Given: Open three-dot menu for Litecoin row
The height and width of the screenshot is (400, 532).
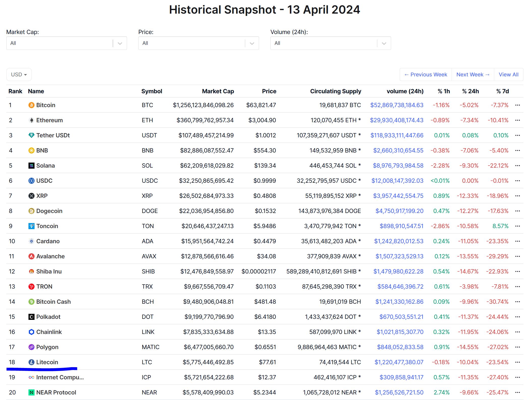Looking at the screenshot, I should (x=517, y=362).
